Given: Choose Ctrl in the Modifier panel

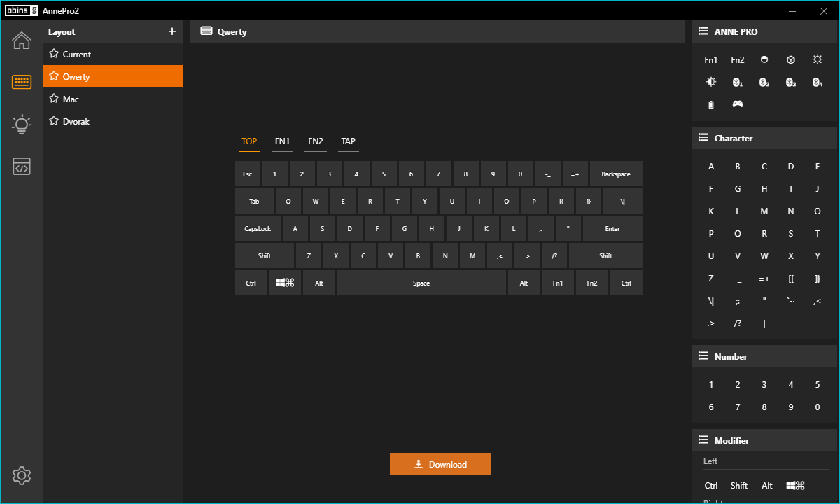Looking at the screenshot, I should point(711,485).
